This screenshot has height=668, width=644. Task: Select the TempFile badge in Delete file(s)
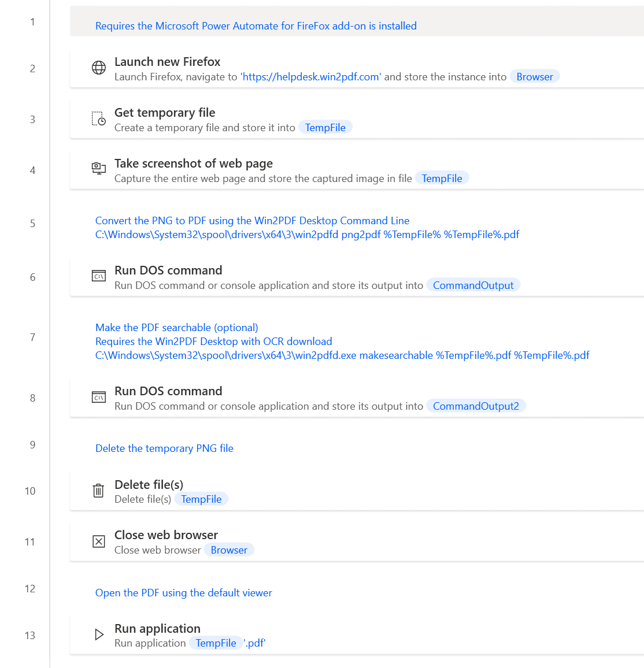201,499
